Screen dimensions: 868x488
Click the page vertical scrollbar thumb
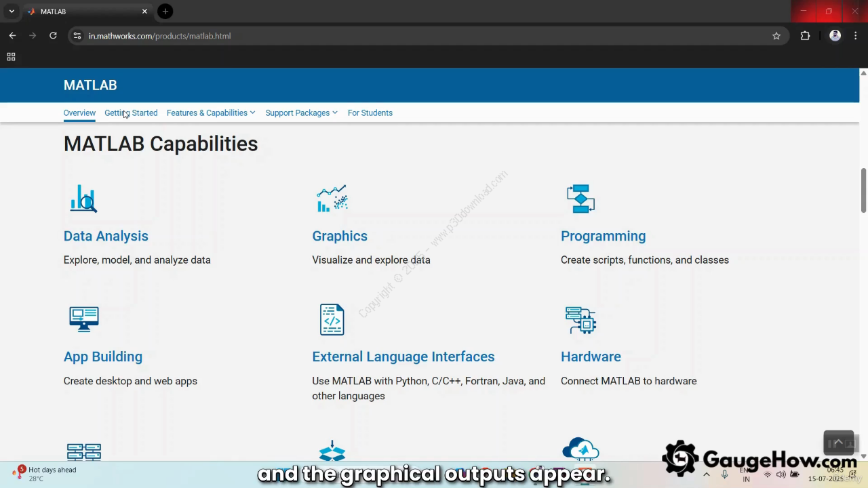pyautogui.click(x=864, y=190)
